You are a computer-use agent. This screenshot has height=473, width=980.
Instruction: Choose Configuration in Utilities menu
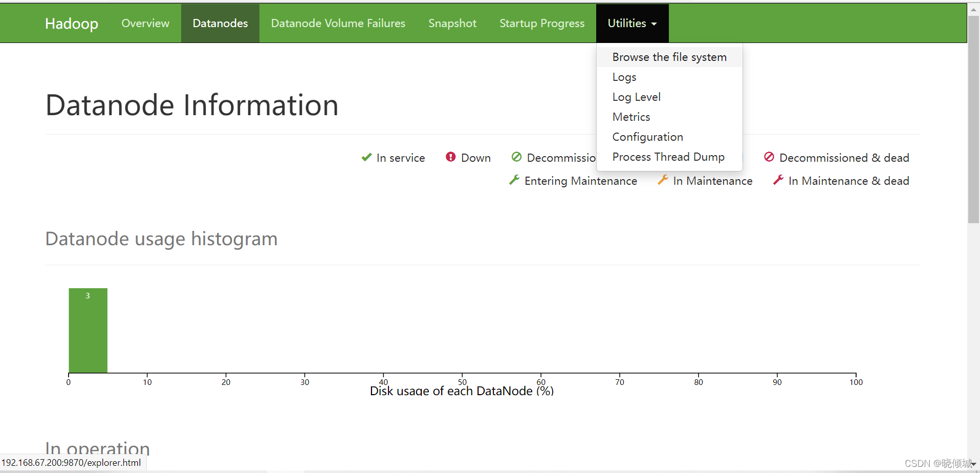(669, 137)
